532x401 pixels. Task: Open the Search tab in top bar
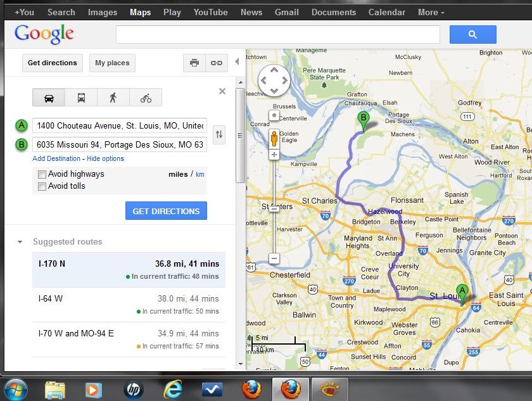coord(61,12)
